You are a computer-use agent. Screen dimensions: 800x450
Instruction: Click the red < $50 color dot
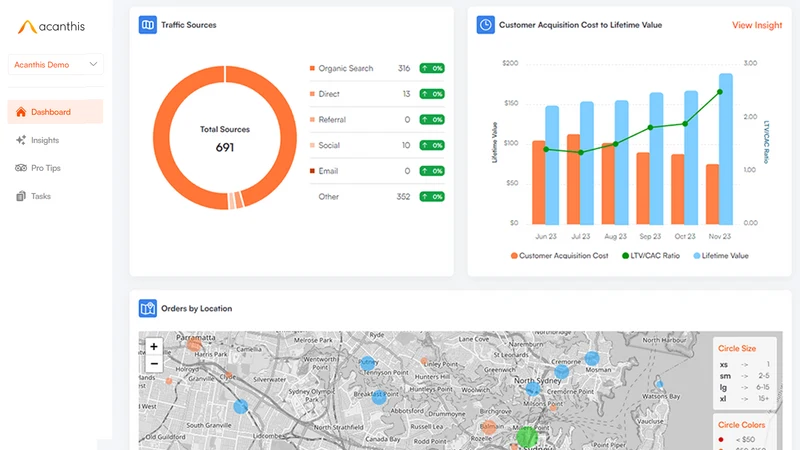tap(721, 439)
